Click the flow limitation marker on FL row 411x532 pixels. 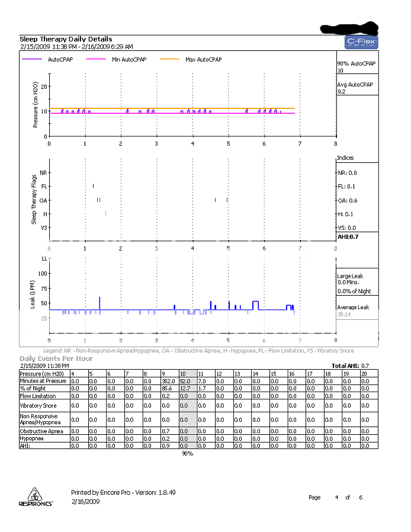click(x=93, y=186)
